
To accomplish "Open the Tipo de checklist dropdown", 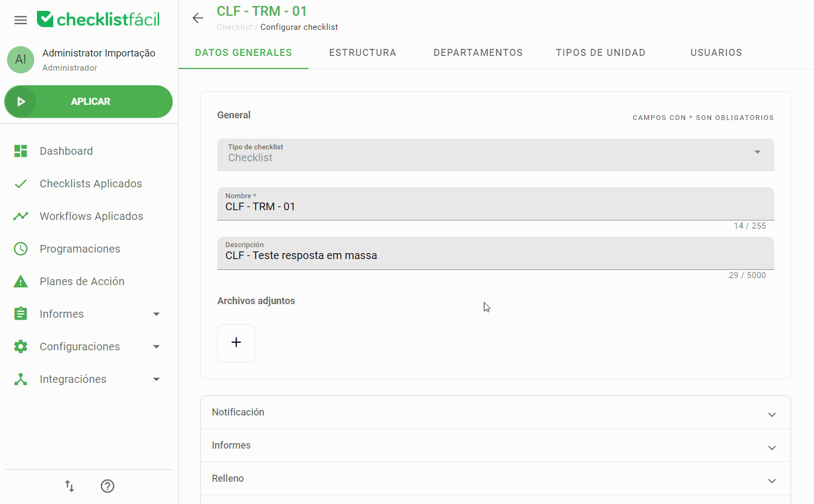I will click(x=496, y=155).
